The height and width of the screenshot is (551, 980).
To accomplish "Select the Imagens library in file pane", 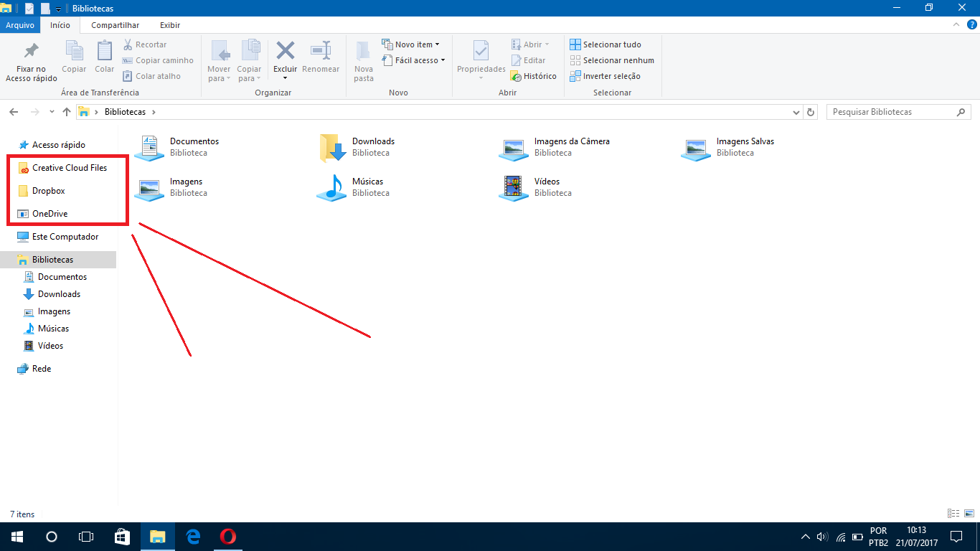I will point(171,187).
